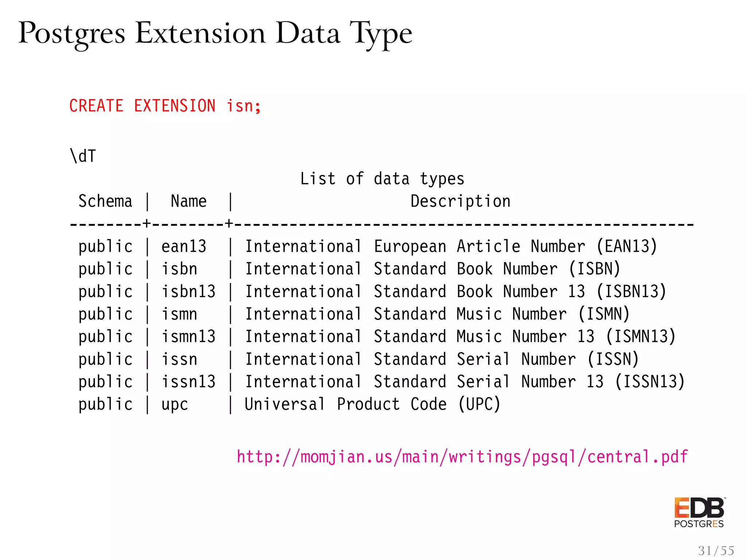The image size is (747, 560).
Task: Click the 'List of data types' heading
Action: 382,179
